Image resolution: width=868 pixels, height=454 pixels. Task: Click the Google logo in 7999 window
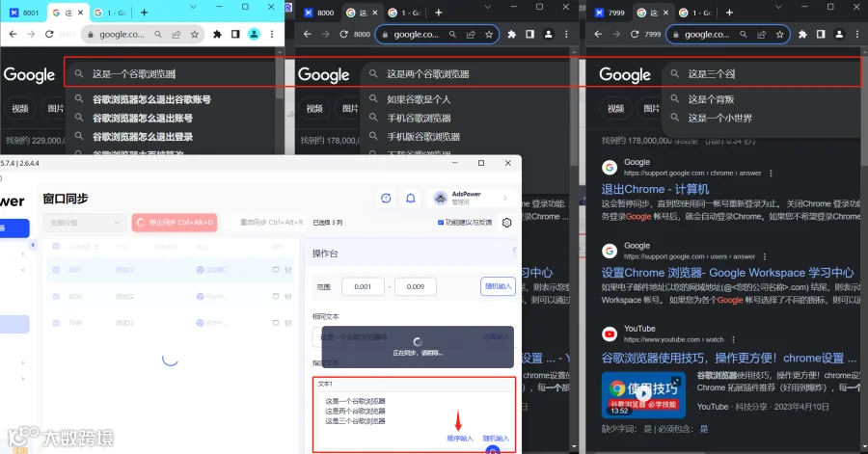(625, 74)
